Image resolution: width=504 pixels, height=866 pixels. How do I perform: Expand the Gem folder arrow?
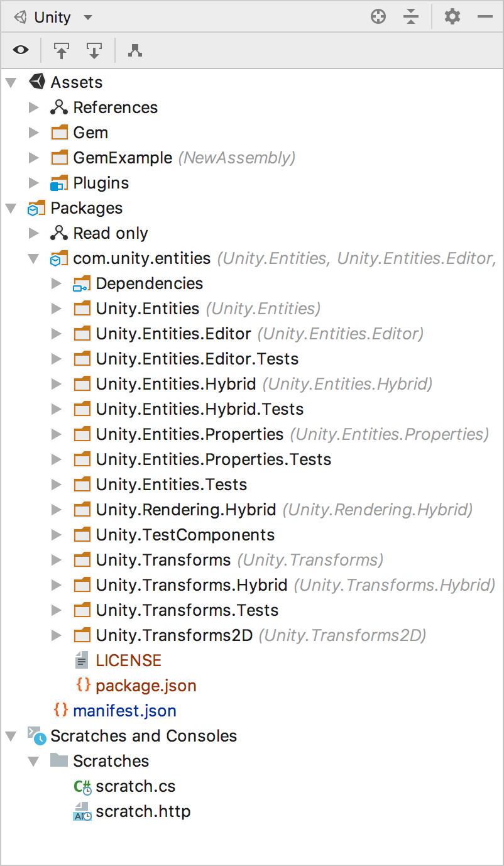[x=34, y=133]
